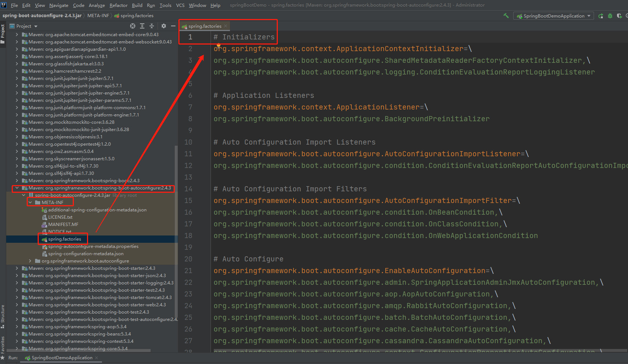Click line number 14 in the gutter
Screen dimensions: 628x364
point(188,189)
